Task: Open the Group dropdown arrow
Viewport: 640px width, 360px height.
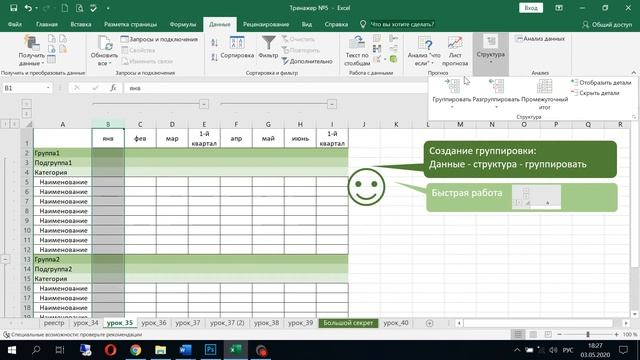Action: point(452,107)
